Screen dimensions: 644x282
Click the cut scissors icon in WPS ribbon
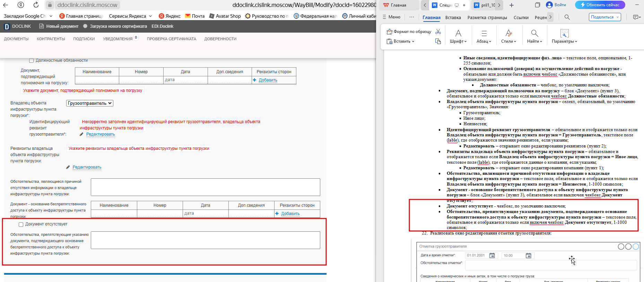(x=438, y=32)
